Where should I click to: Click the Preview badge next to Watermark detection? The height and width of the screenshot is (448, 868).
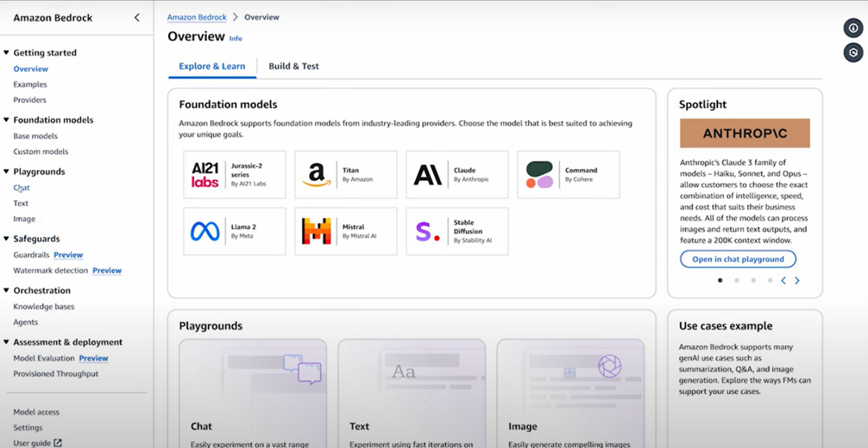[107, 270]
